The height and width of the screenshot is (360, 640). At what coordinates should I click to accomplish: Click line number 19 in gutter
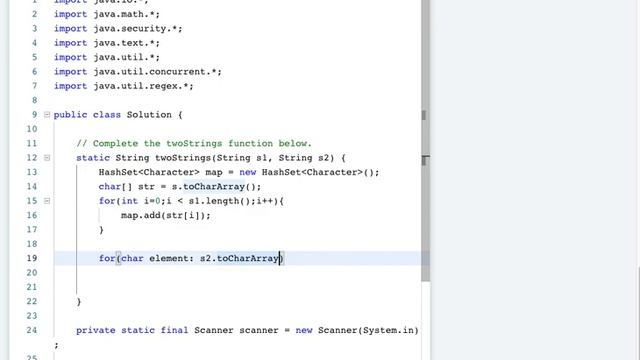(x=32, y=258)
